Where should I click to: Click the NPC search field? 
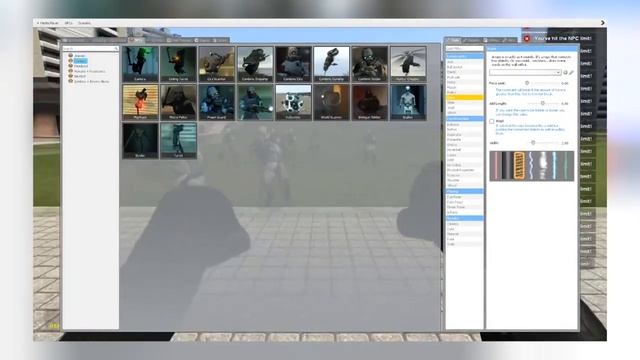90,49
